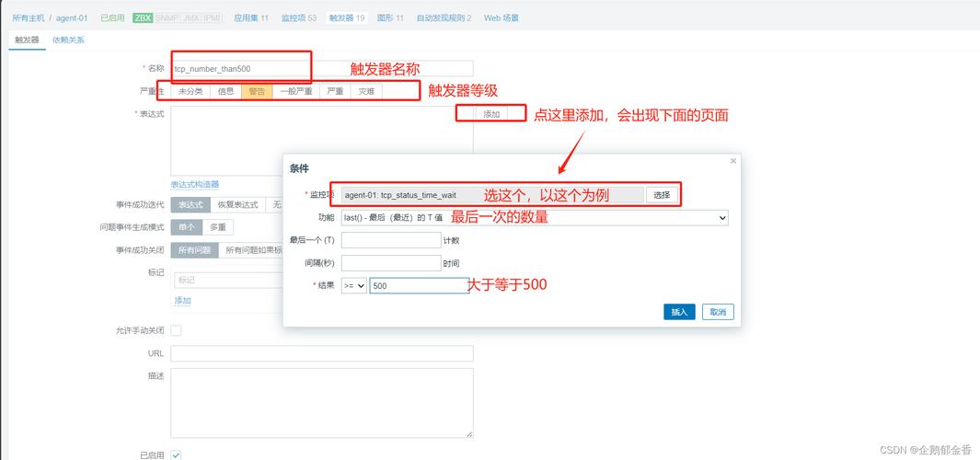Open the 触发器 19 tab

(x=347, y=18)
